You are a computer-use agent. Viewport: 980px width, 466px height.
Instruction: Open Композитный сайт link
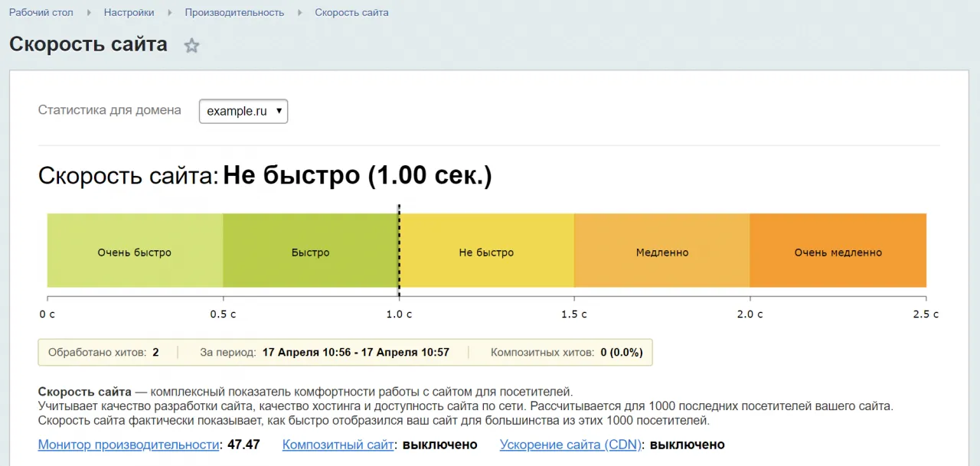click(338, 445)
